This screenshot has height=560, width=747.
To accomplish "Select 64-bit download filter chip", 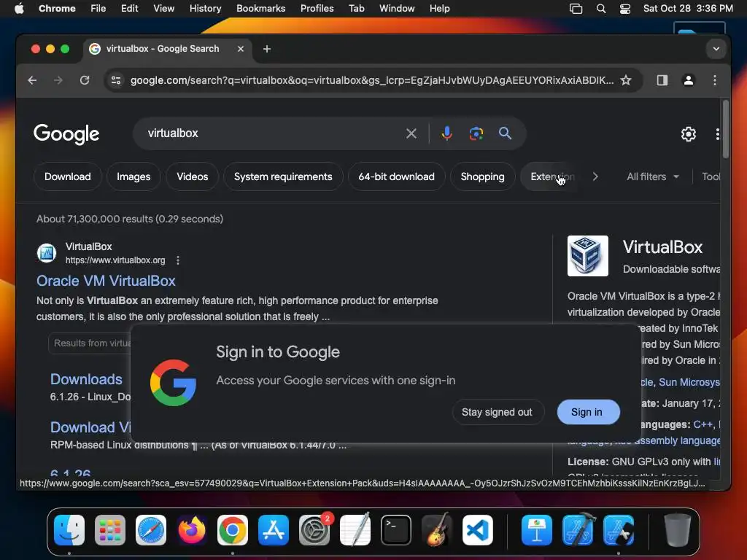I will 396,176.
